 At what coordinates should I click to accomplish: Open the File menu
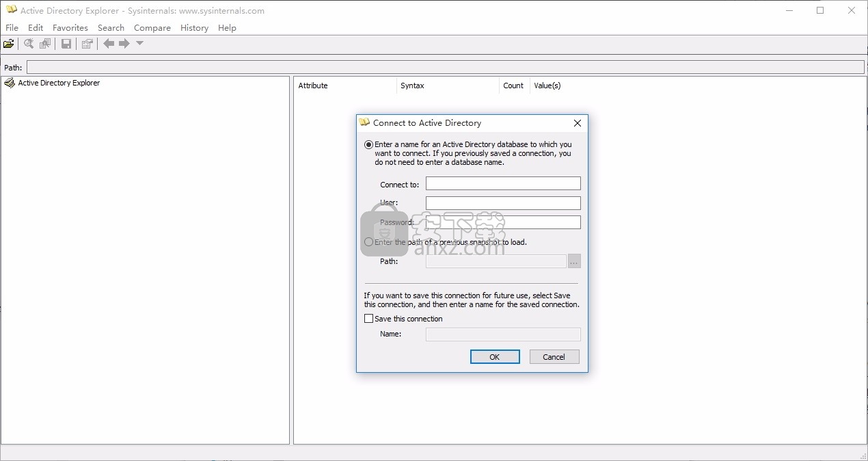coord(12,28)
